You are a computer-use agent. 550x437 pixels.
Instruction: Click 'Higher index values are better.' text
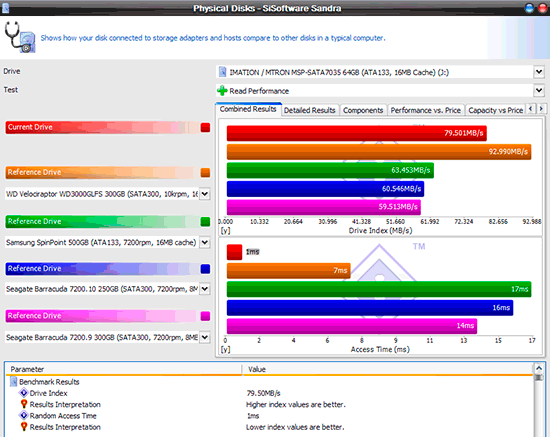click(296, 404)
